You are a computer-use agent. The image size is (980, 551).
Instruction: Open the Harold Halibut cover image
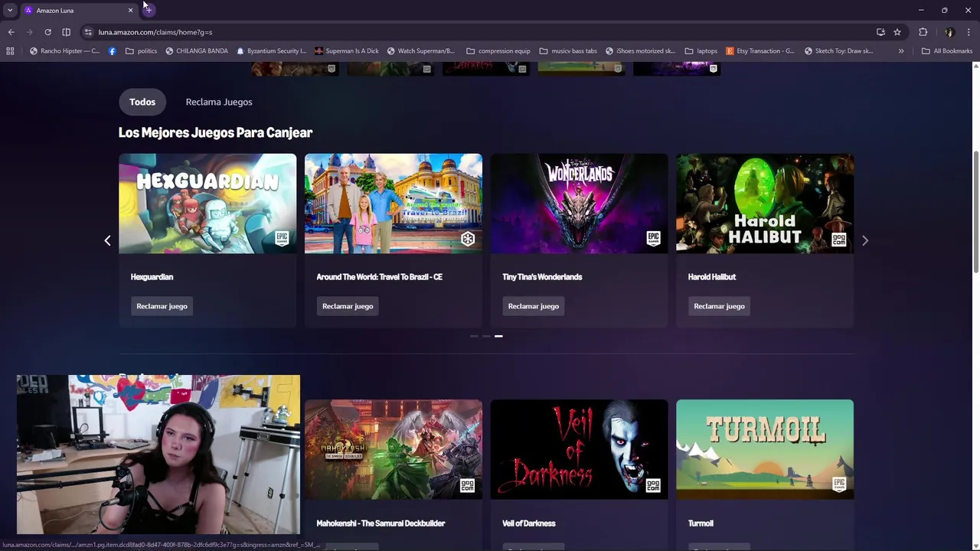coord(765,204)
